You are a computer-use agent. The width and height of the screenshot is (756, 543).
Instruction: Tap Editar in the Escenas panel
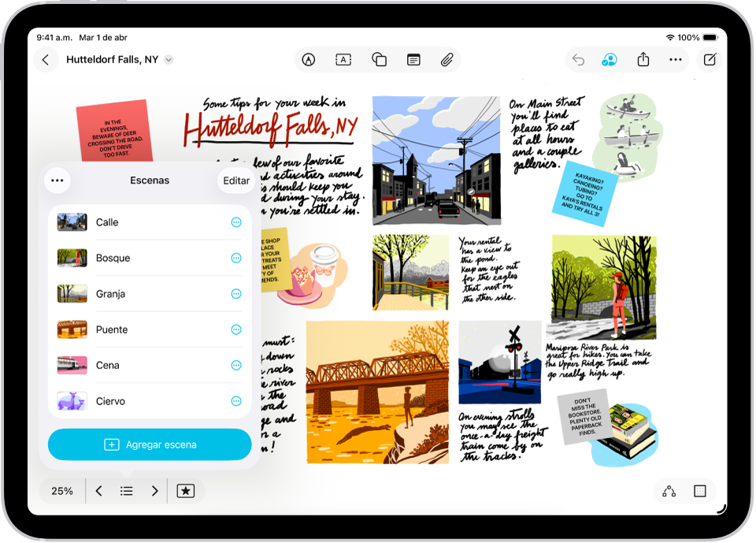235,180
